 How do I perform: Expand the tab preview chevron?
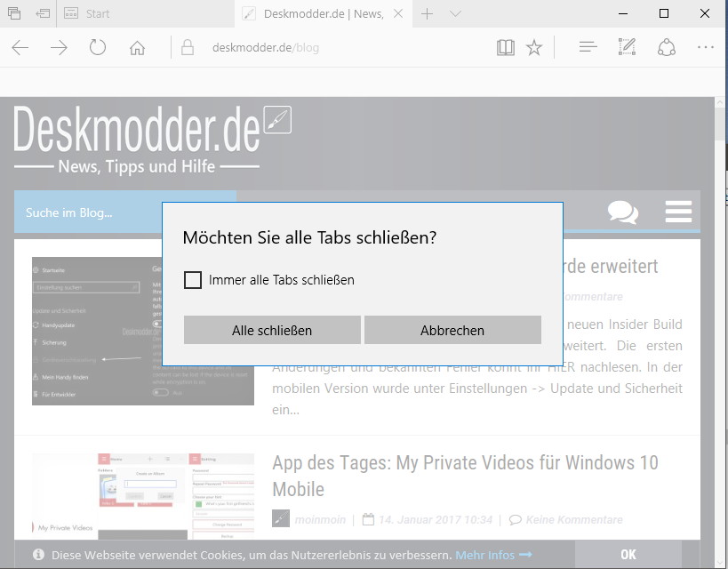(455, 14)
